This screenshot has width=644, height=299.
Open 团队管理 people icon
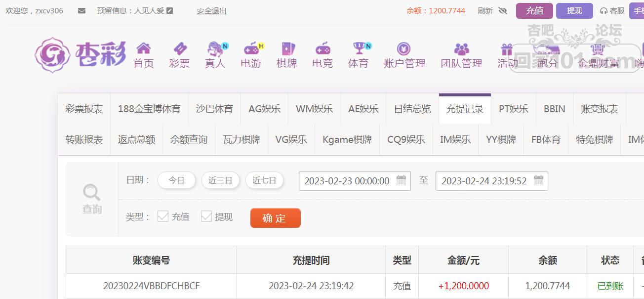(x=461, y=48)
